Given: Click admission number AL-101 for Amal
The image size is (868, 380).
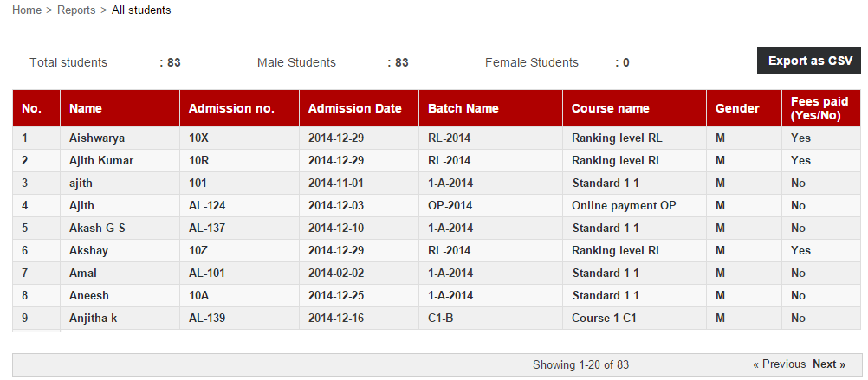Looking at the screenshot, I should [207, 274].
